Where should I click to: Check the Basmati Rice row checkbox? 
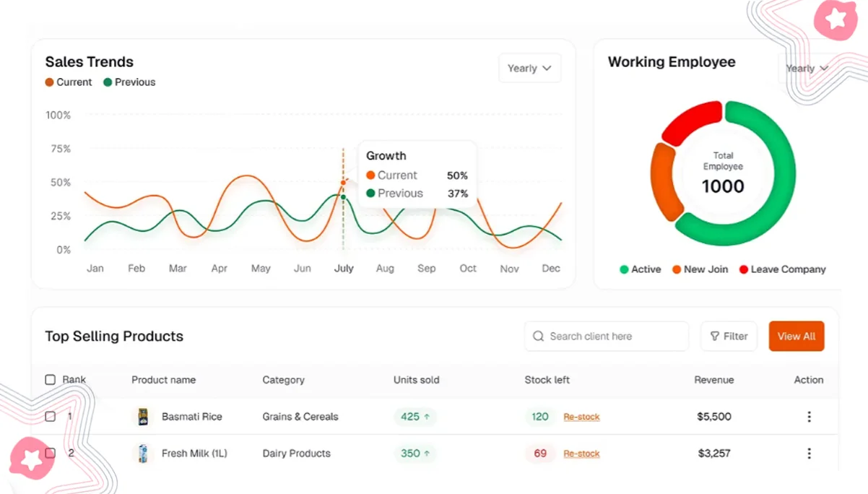coord(50,416)
